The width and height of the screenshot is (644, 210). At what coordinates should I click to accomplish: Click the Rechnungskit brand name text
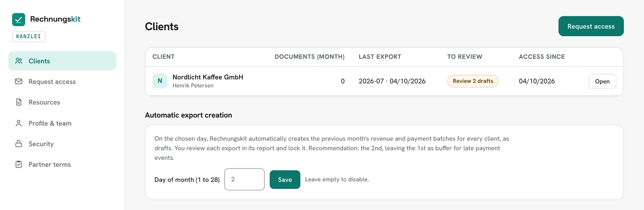point(55,19)
